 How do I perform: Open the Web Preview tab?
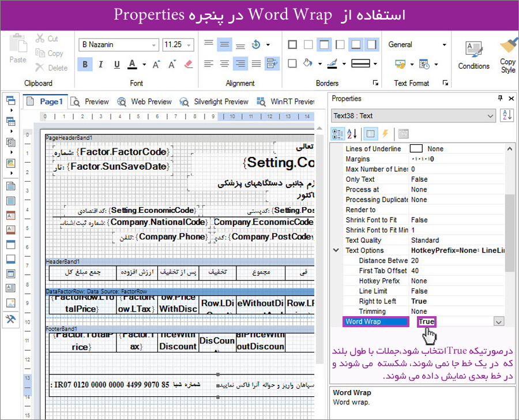pos(145,102)
